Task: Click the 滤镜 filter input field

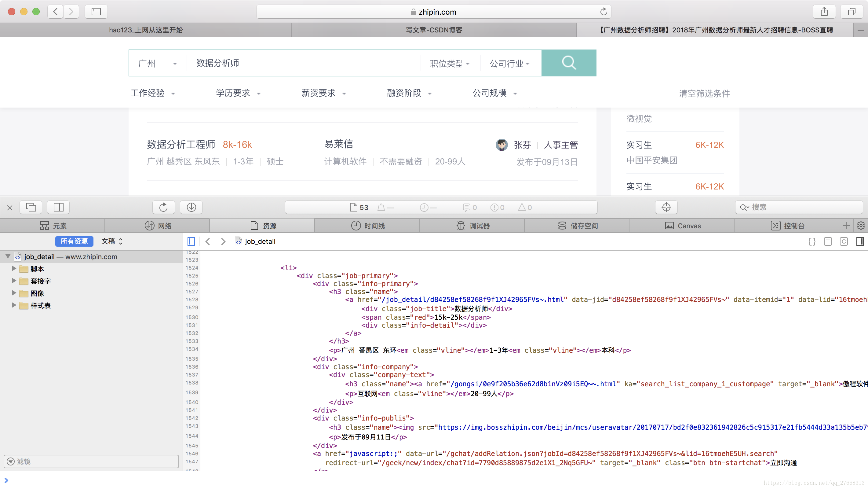Action: click(91, 461)
